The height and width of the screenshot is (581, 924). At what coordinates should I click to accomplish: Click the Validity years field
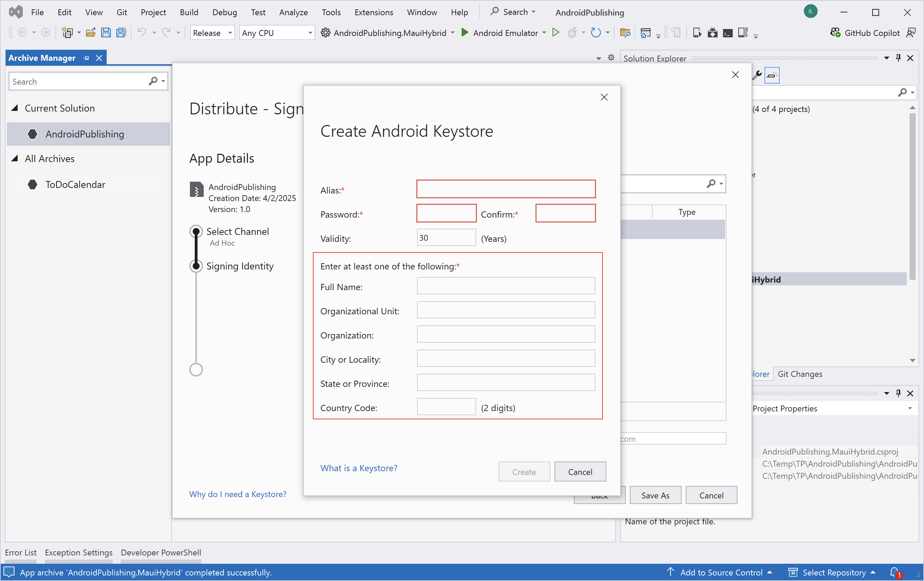click(447, 237)
